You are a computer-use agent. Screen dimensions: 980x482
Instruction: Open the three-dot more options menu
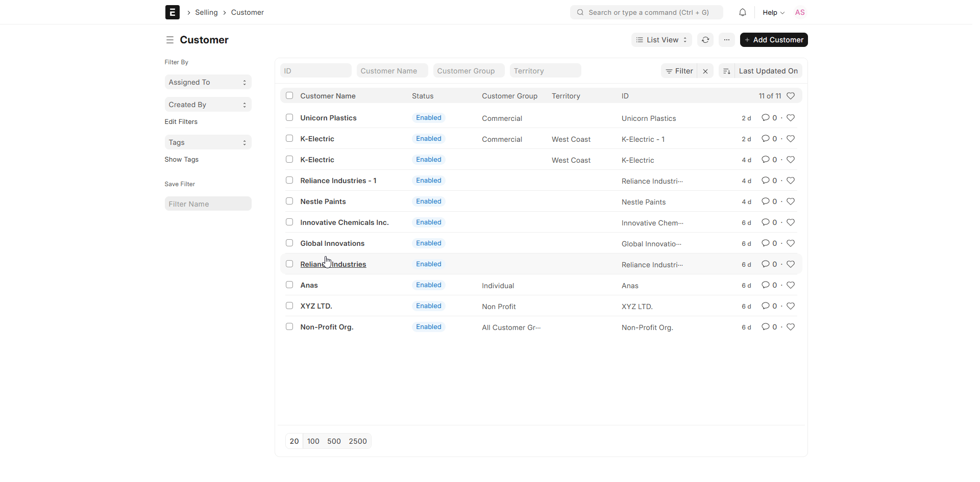click(x=727, y=40)
